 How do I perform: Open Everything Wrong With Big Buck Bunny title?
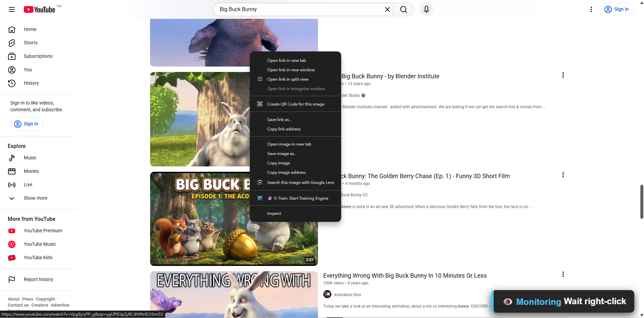pos(405,276)
